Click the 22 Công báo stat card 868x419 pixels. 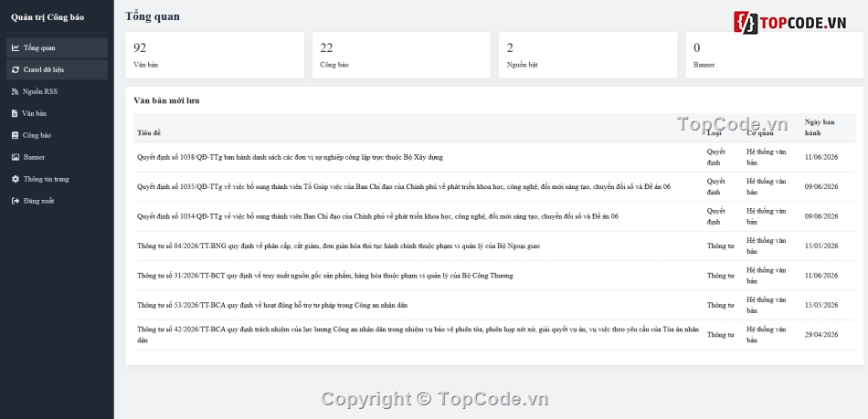coord(401,56)
